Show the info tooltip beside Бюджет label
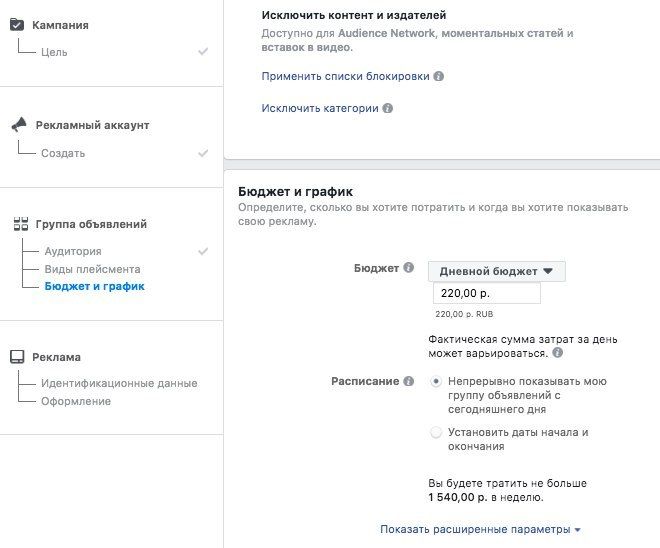This screenshot has height=548, width=660. 408,268
